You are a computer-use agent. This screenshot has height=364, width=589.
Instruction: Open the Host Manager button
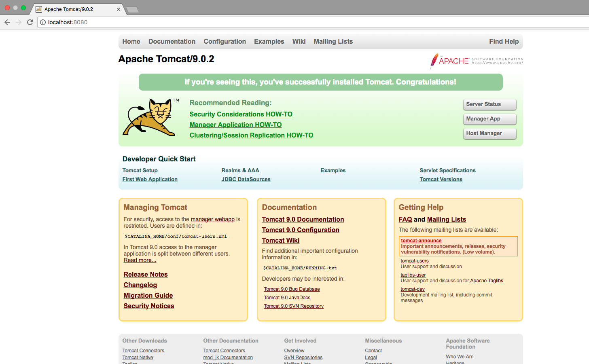[x=489, y=133]
